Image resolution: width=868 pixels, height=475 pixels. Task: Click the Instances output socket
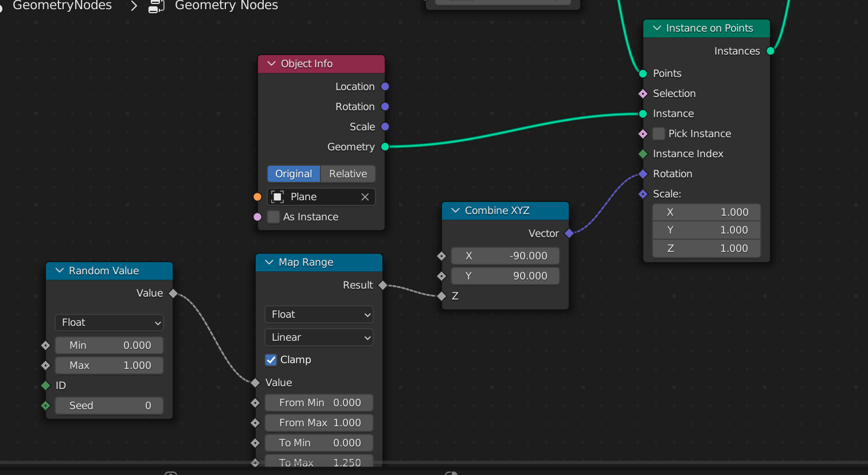point(771,51)
